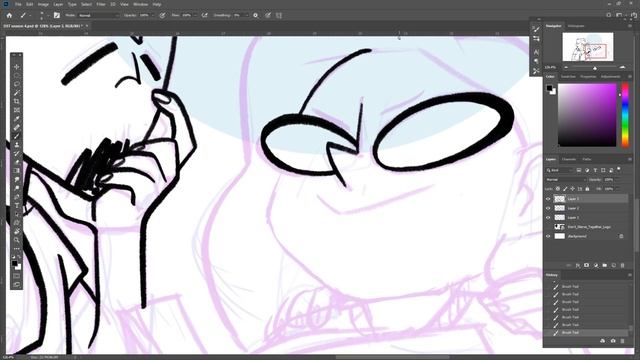Switch to the Swatches tab
Image resolution: width=640 pixels, height=360 pixels.
pyautogui.click(x=568, y=76)
